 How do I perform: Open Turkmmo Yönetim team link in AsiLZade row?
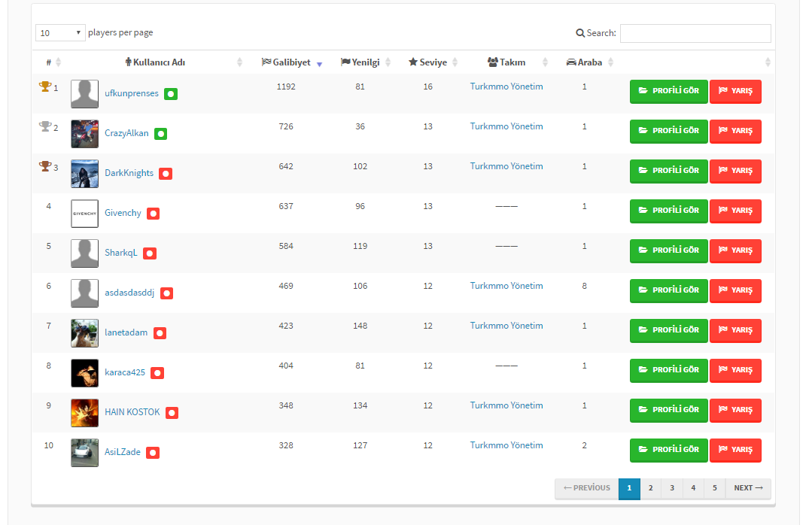(506, 445)
